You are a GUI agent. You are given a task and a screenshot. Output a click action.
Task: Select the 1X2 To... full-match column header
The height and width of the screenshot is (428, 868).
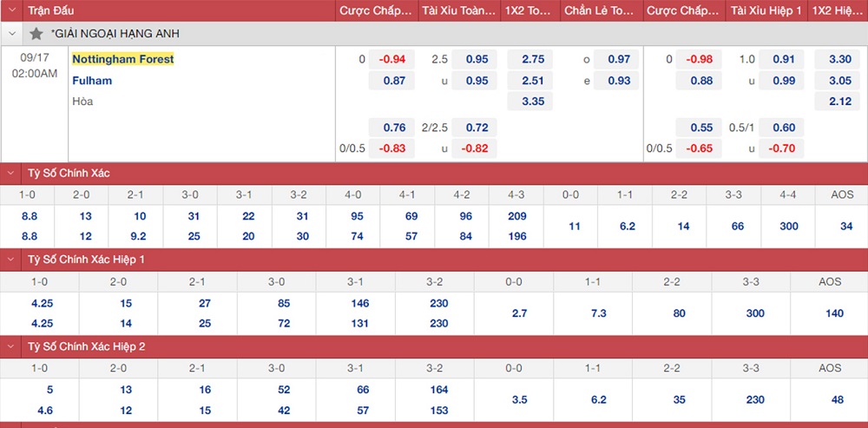coord(530,10)
